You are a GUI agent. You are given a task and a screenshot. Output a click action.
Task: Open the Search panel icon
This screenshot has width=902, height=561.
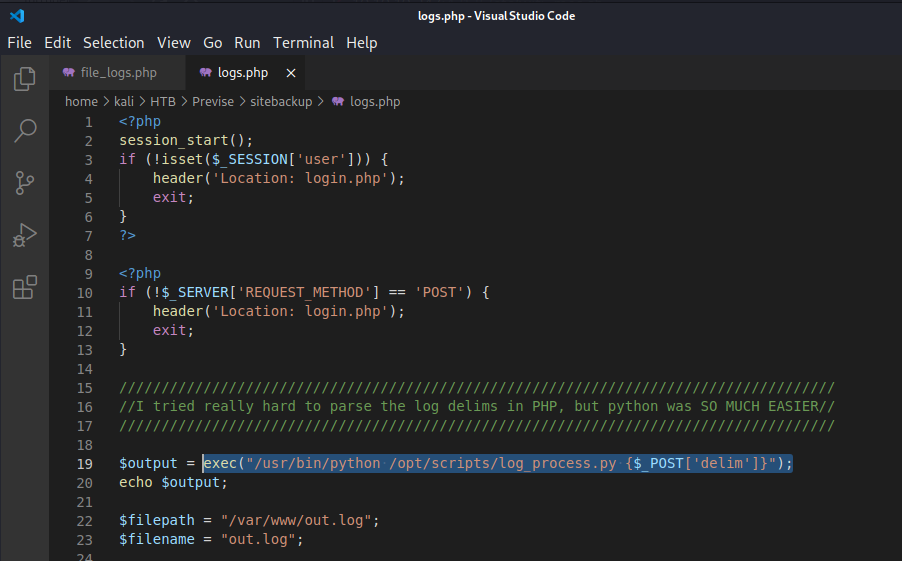24,130
